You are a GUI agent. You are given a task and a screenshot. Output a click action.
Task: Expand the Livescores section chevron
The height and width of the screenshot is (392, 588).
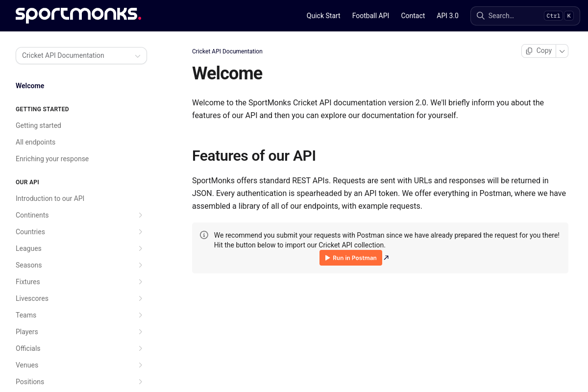[x=141, y=298]
